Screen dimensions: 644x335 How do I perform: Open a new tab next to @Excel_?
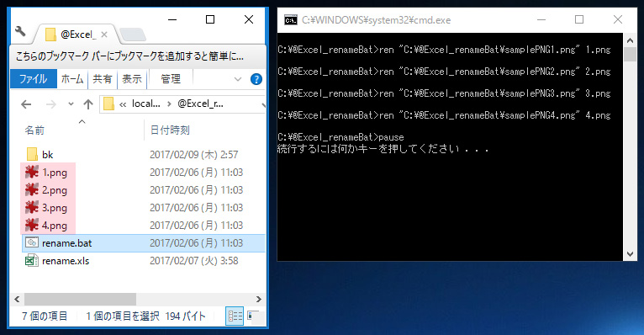point(133,35)
